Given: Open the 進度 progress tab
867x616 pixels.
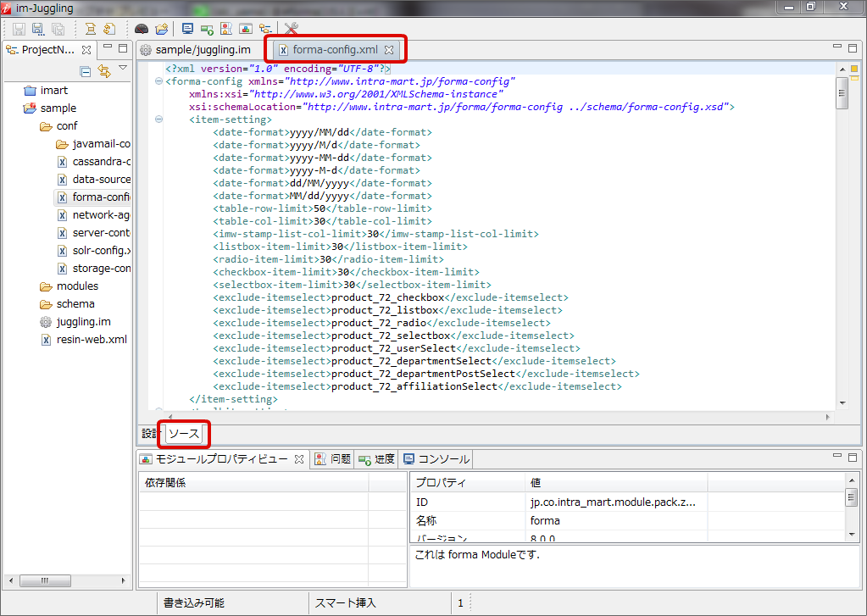Looking at the screenshot, I should click(376, 459).
